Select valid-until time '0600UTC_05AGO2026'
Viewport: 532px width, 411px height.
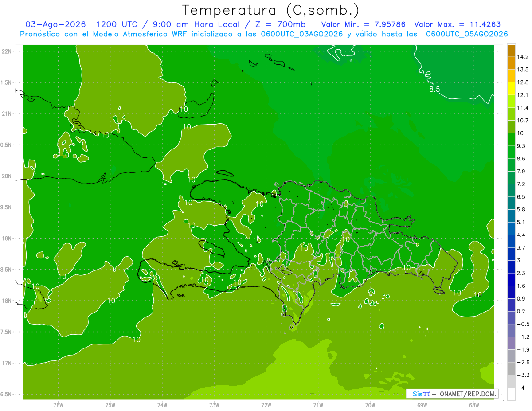(x=467, y=34)
